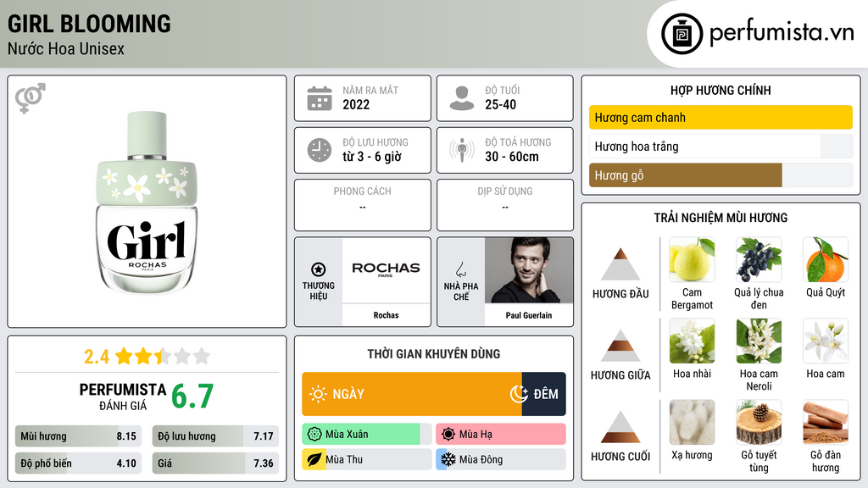Click the Mùa Thu leaf icon
Screen dimensions: 868x488
[x=314, y=460]
